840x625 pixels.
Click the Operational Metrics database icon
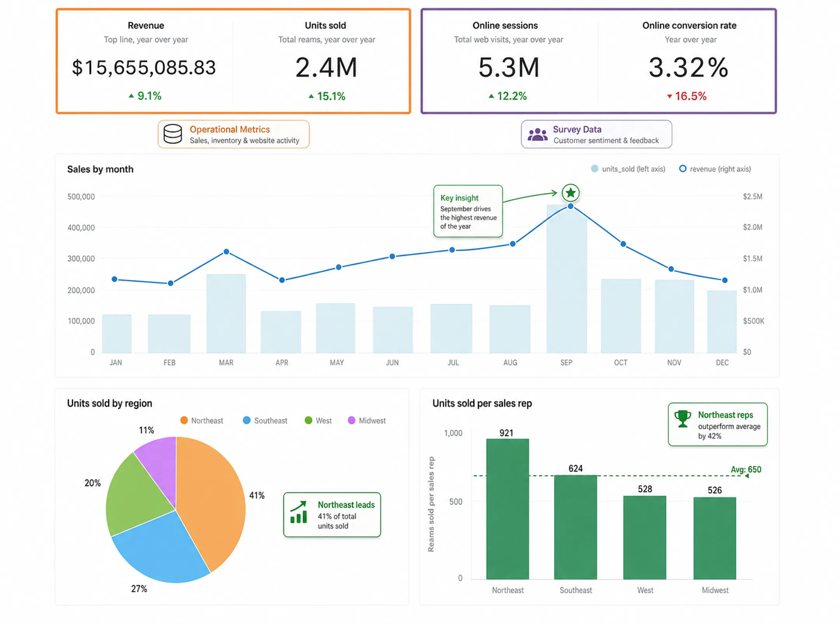172,134
